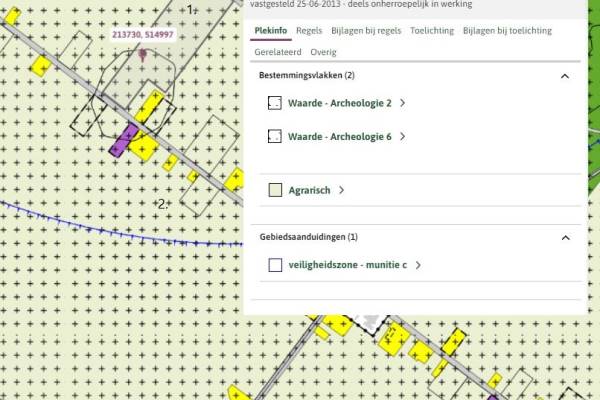The height and width of the screenshot is (400, 600).
Task: Open the Plekinfo tab
Action: click(271, 31)
